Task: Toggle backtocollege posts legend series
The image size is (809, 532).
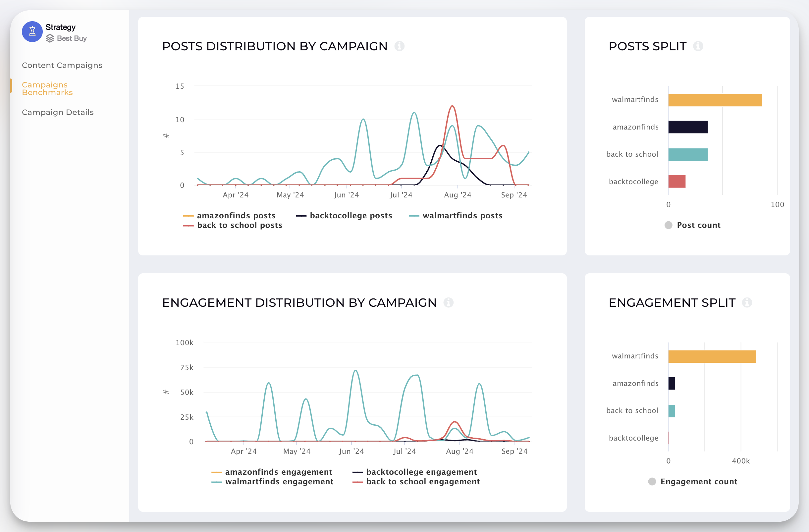Action: (344, 216)
